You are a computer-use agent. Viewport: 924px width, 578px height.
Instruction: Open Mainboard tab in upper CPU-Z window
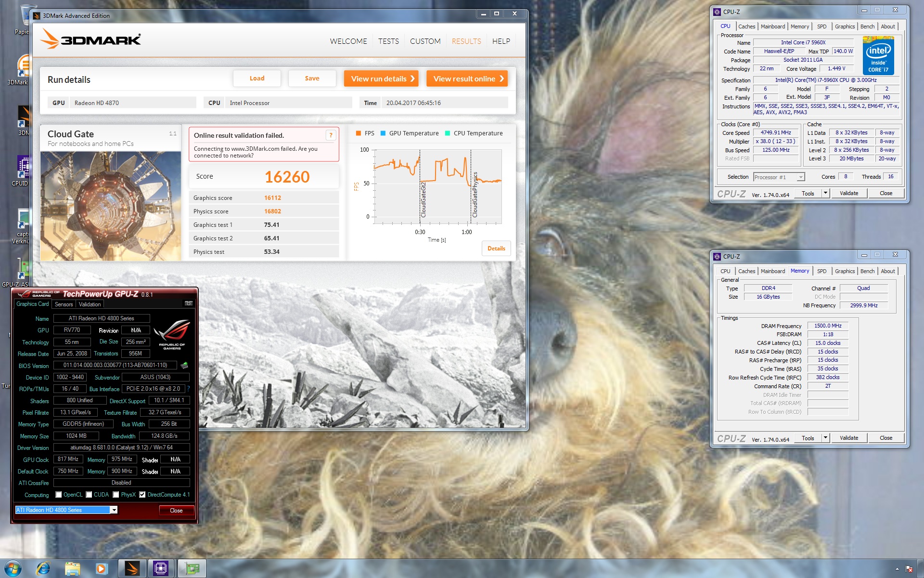point(772,26)
